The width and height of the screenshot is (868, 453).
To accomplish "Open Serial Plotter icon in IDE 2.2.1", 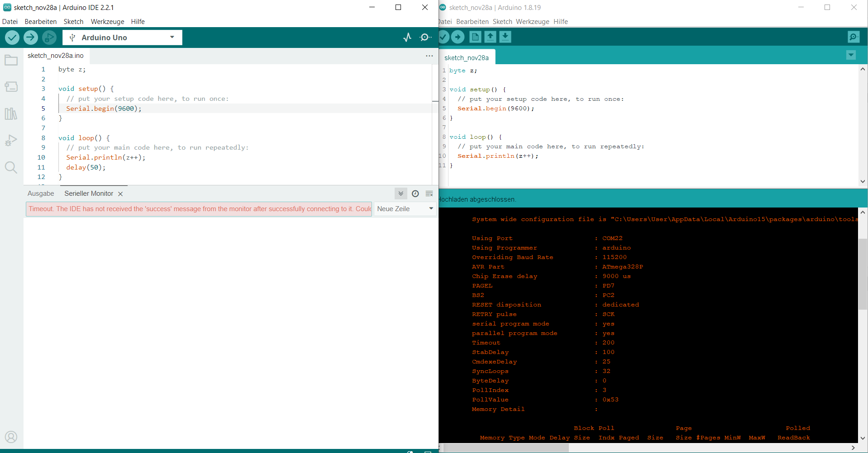I will click(407, 38).
